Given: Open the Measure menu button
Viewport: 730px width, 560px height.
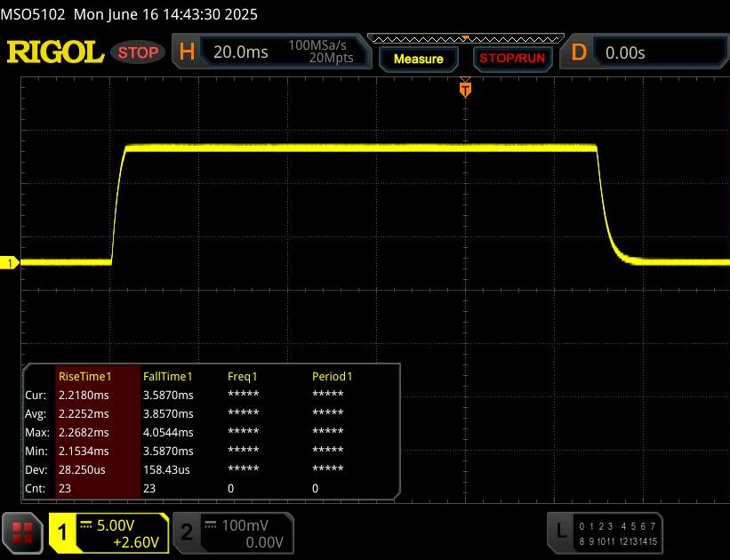Looking at the screenshot, I should pos(419,60).
